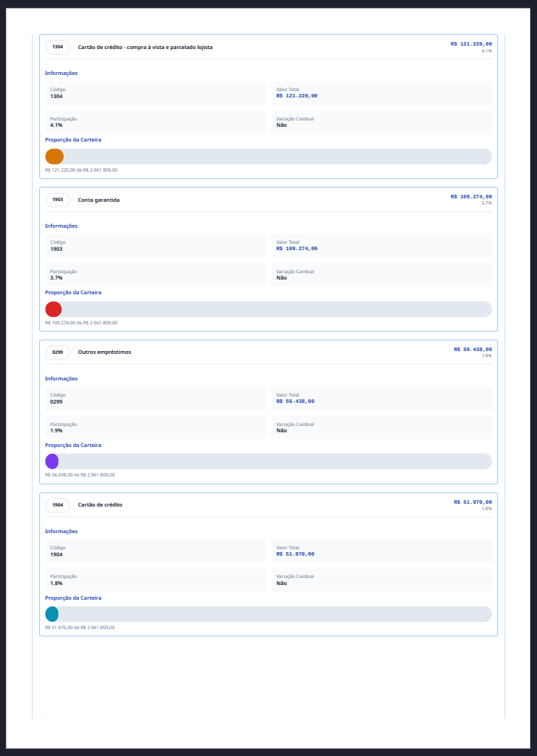Viewport: 537px width, 756px height.
Task: Click the 0299 pill badge beside Outros empréstimos
Action: pos(57,352)
